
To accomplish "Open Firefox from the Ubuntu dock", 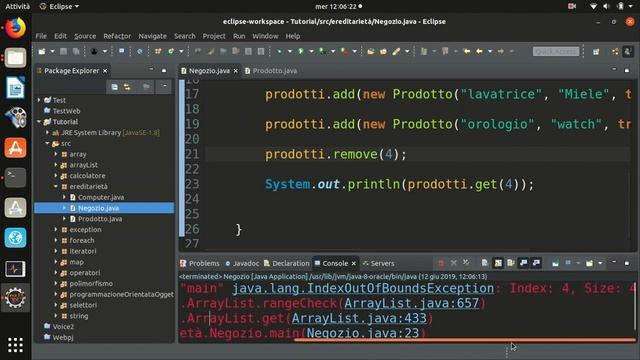I will tap(16, 28).
